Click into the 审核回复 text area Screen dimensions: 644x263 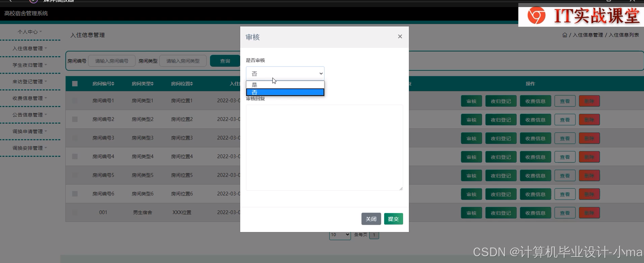point(325,148)
